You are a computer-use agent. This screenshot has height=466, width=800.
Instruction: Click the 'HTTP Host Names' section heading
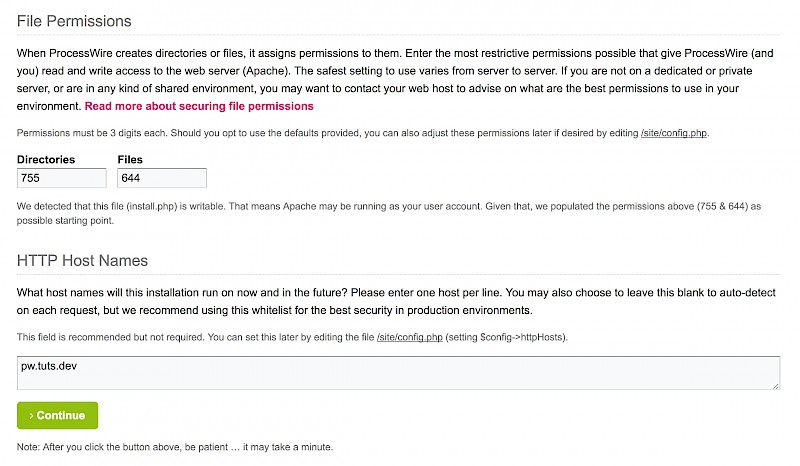pos(82,261)
